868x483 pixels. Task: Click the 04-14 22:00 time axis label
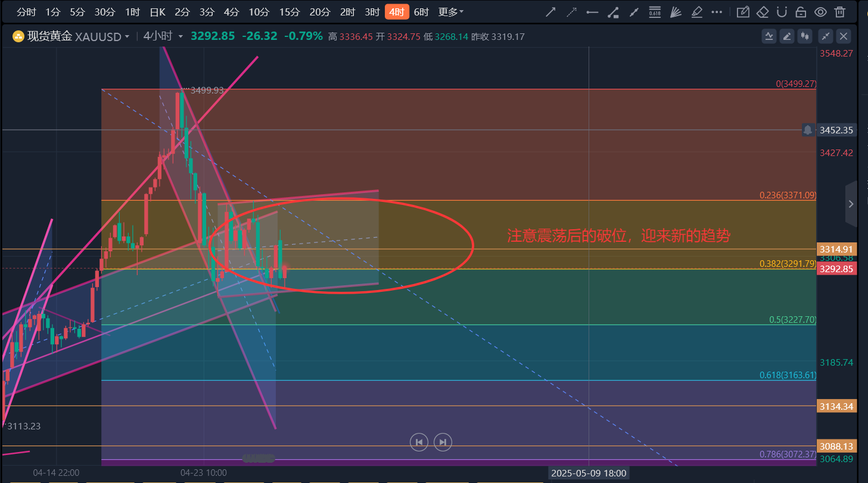[x=56, y=473]
